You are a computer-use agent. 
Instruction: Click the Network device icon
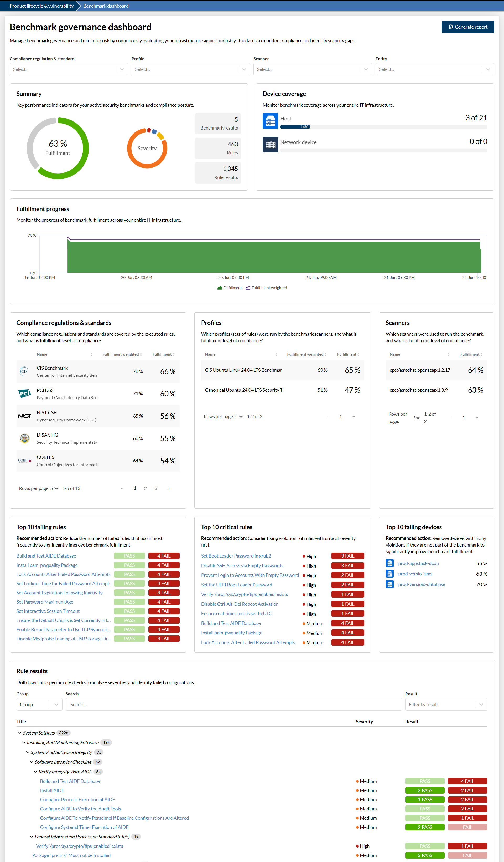(x=270, y=144)
